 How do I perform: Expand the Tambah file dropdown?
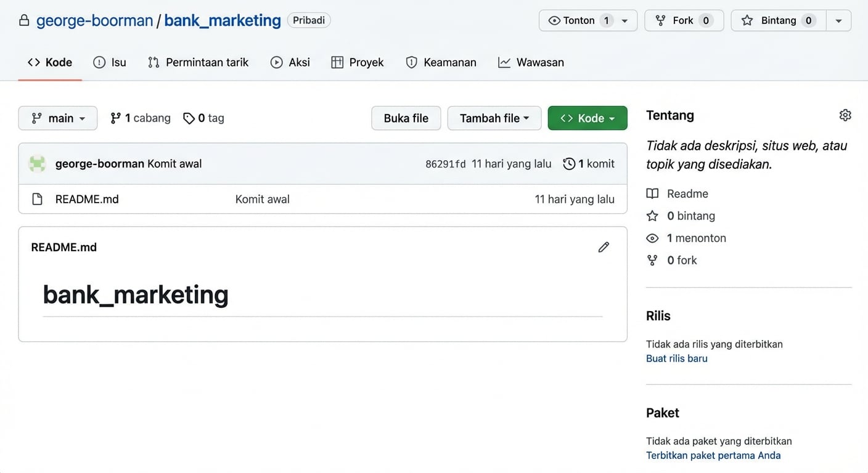494,118
